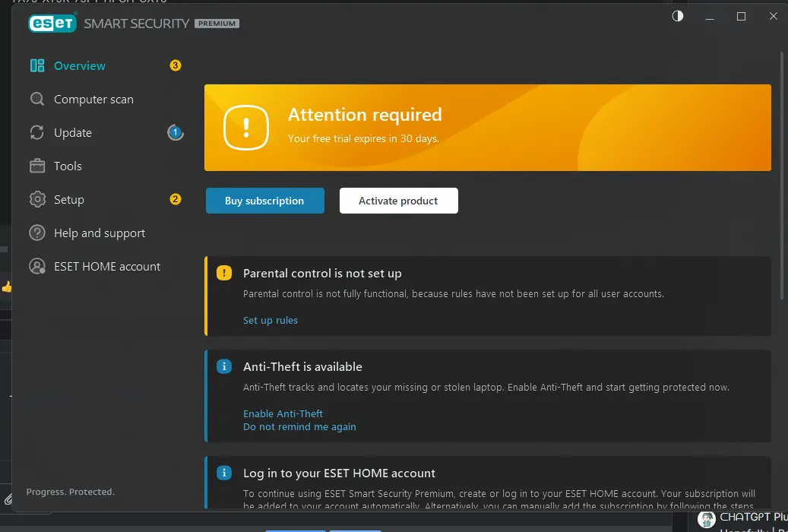Image resolution: width=788 pixels, height=532 pixels.
Task: Click the 'Progress. Protected.' slogan text
Action: [x=71, y=492]
